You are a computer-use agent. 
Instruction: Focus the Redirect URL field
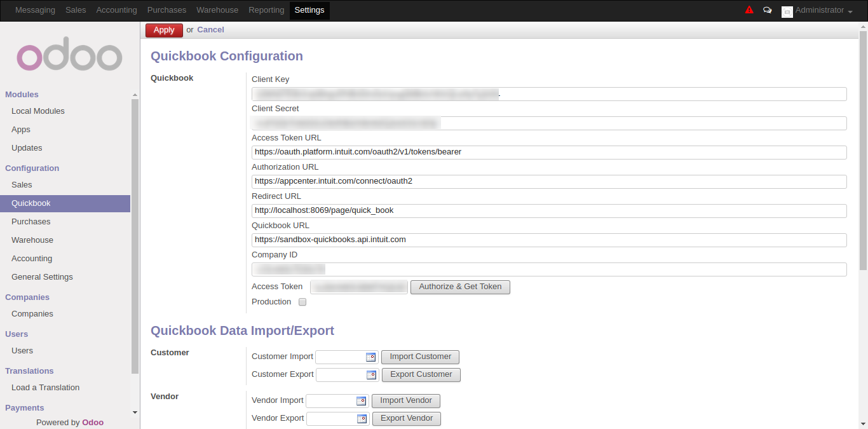[x=549, y=211]
